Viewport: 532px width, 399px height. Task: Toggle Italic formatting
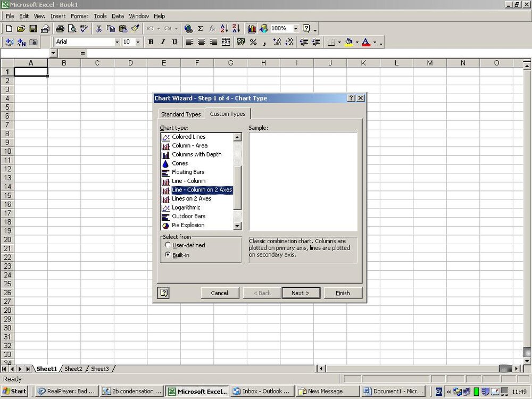[163, 42]
